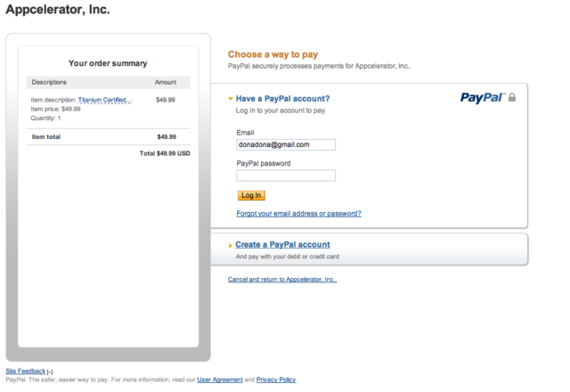This screenshot has width=570, height=392.
Task: Collapse Site Feedback with the [-] toggle
Action: [51, 372]
